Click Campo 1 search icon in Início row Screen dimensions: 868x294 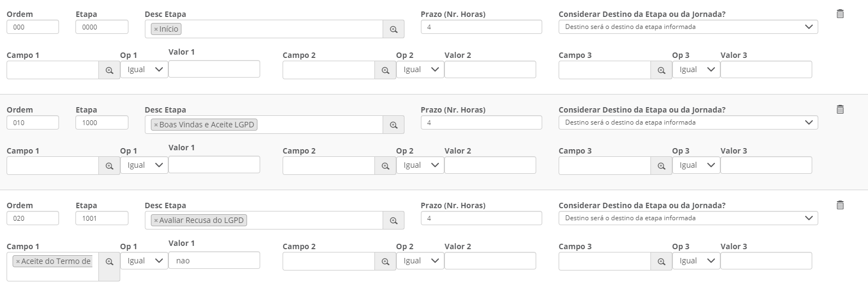click(x=109, y=70)
